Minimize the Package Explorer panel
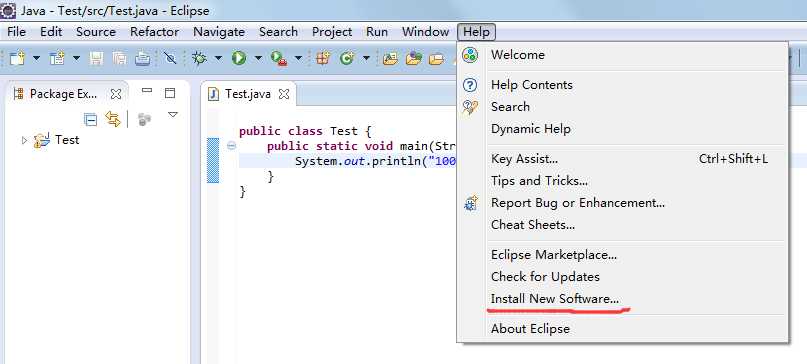This screenshot has width=807, height=364. coord(147,91)
